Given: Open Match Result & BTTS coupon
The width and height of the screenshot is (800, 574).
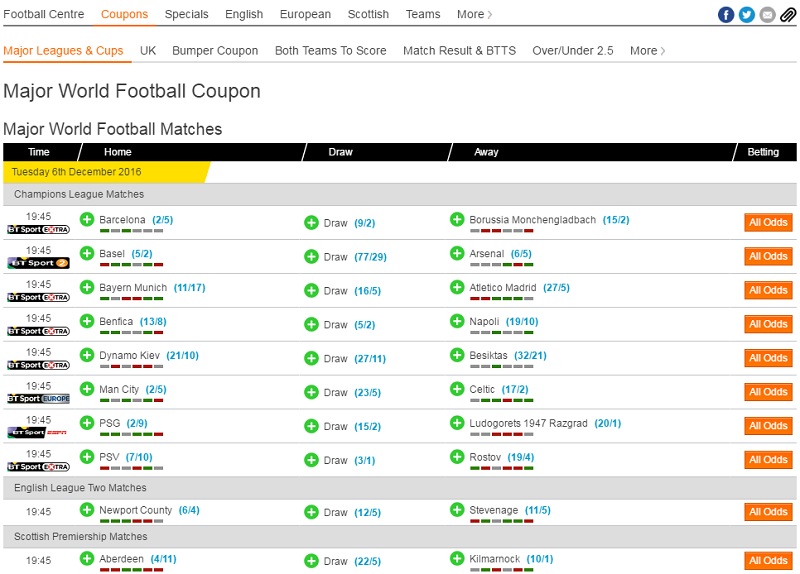Looking at the screenshot, I should click(459, 51).
